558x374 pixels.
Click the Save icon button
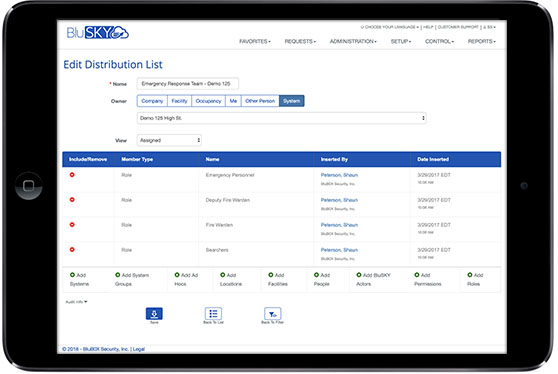coord(154,314)
